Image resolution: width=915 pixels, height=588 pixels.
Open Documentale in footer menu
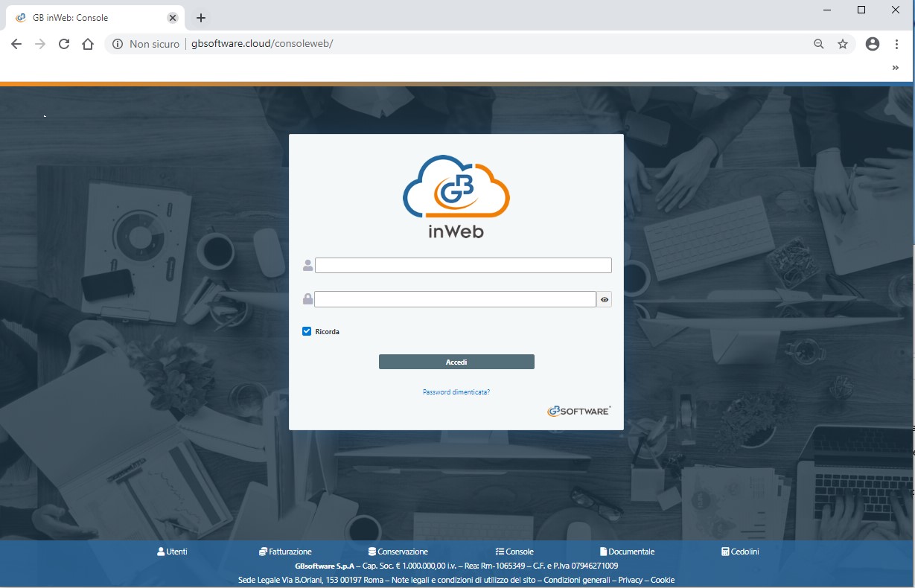point(627,552)
